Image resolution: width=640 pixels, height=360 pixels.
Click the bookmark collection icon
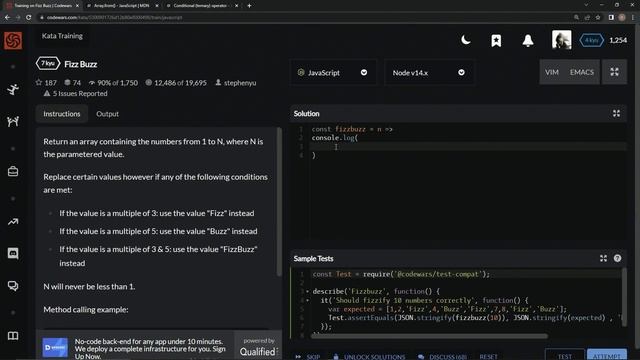coord(496,40)
